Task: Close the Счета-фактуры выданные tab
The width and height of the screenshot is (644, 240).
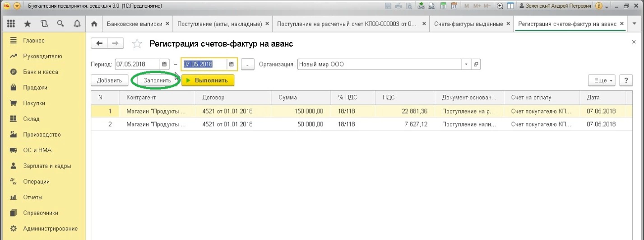Action: (x=509, y=24)
